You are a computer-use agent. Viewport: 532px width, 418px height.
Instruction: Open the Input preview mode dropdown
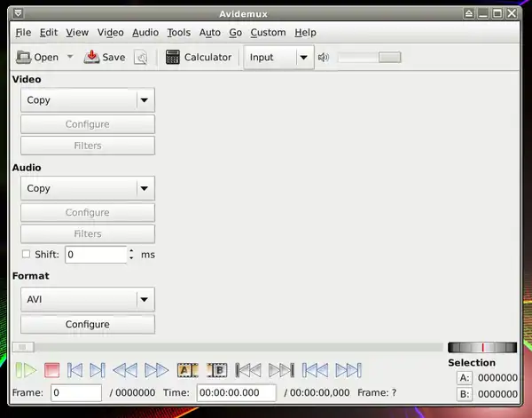303,58
